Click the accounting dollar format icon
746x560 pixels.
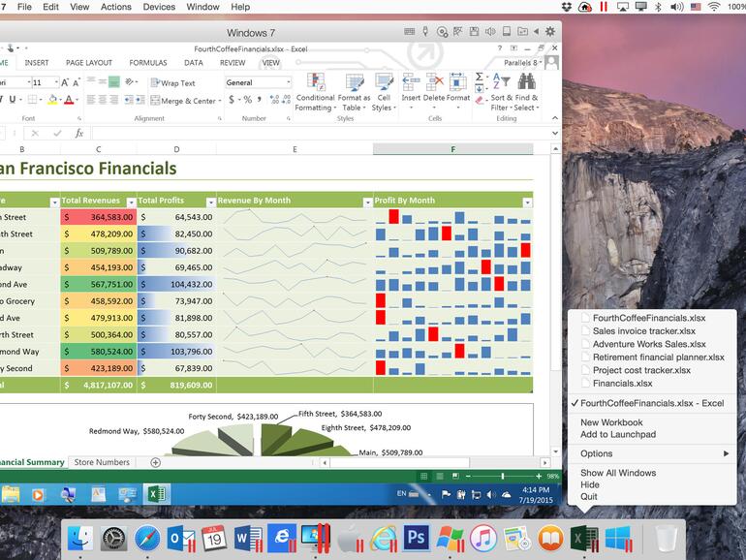click(x=232, y=100)
